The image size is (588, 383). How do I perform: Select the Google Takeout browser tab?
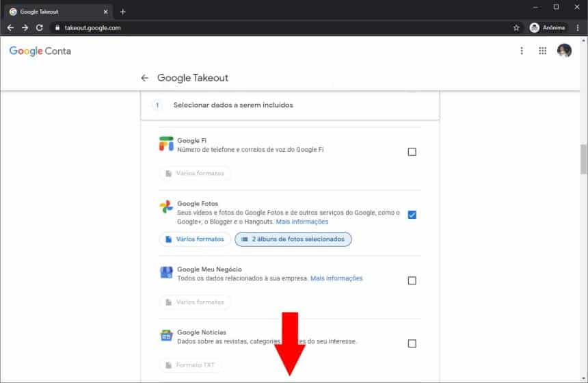[59, 12]
